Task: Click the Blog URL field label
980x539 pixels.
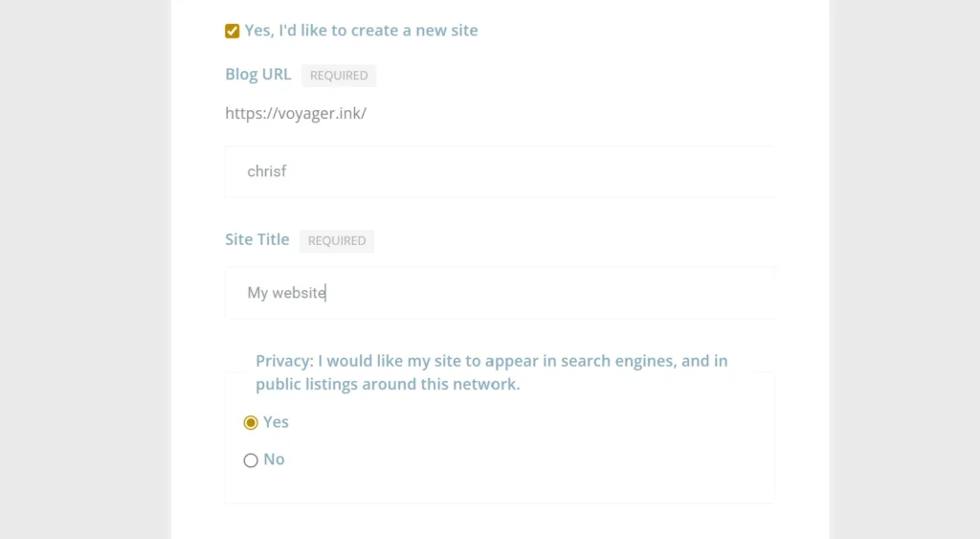Action: (257, 75)
